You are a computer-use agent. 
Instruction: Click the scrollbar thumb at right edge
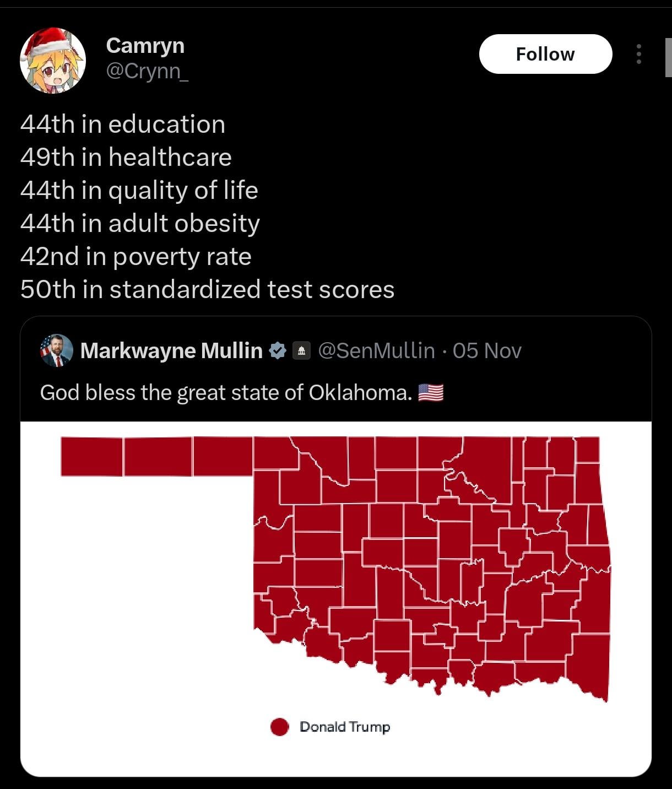(668, 58)
